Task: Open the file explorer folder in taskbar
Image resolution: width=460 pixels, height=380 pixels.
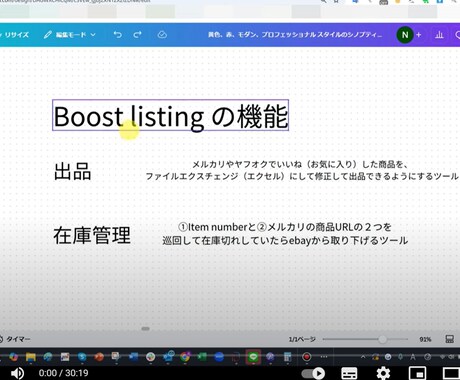Action: [x=31, y=357]
